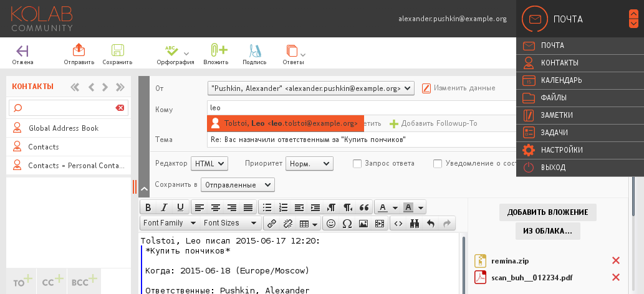Open Задачи from the menu

tap(580, 133)
